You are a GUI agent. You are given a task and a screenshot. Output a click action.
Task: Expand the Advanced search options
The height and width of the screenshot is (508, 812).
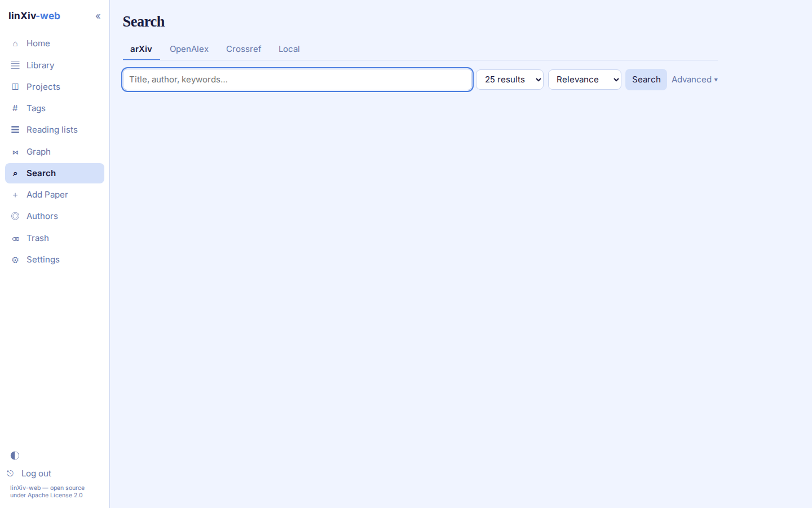[695, 80]
